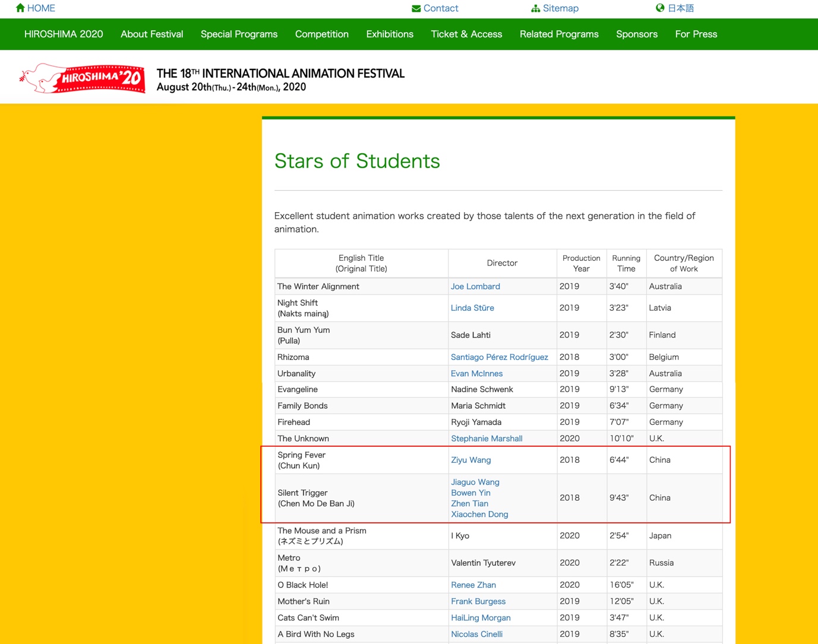Click the house icon beside HOME
This screenshot has width=818, height=644.
tap(20, 8)
